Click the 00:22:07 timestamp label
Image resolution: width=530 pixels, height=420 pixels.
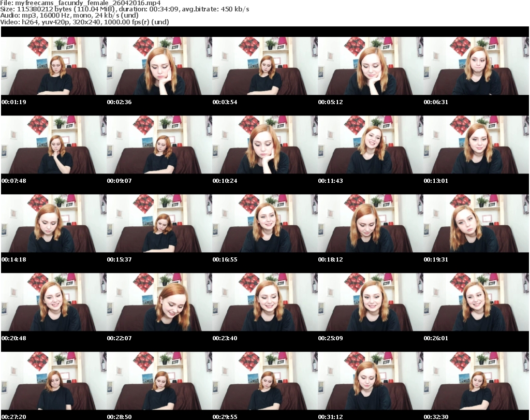click(120, 338)
